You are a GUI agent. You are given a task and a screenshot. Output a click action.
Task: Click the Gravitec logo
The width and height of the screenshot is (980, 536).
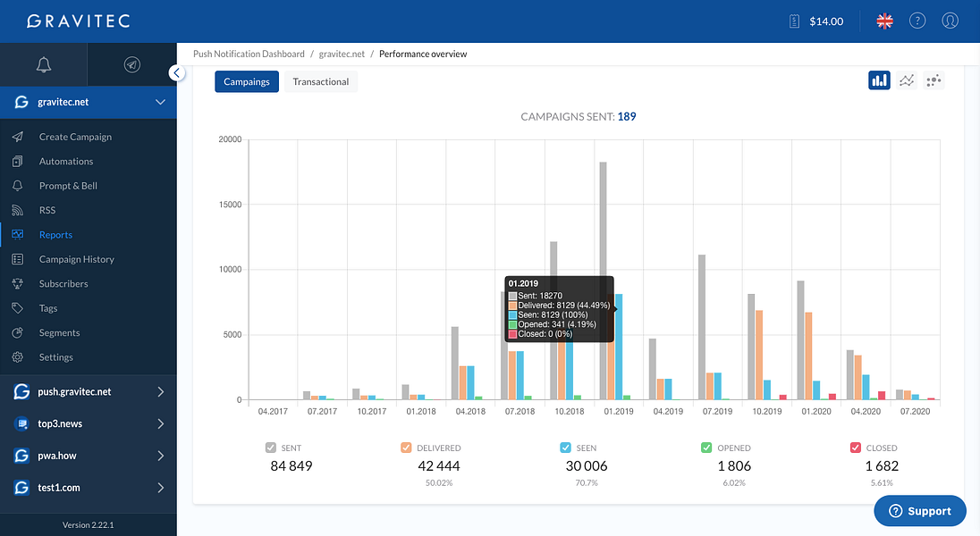(x=78, y=21)
